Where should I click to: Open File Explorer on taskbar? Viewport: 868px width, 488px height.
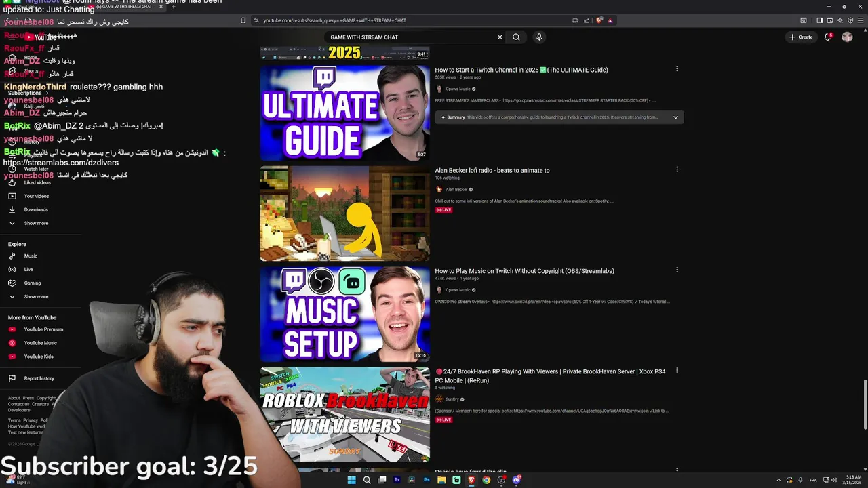coord(441,480)
